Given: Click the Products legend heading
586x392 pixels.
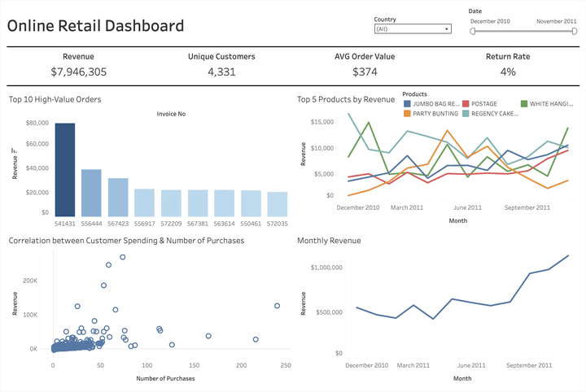Looking at the screenshot, I should pos(414,94).
